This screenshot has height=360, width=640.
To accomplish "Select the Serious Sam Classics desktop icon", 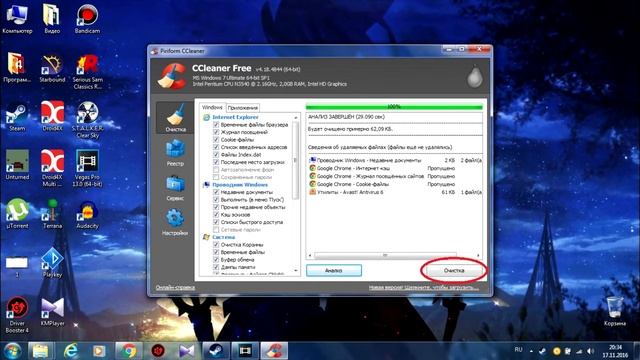I will pyautogui.click(x=87, y=72).
